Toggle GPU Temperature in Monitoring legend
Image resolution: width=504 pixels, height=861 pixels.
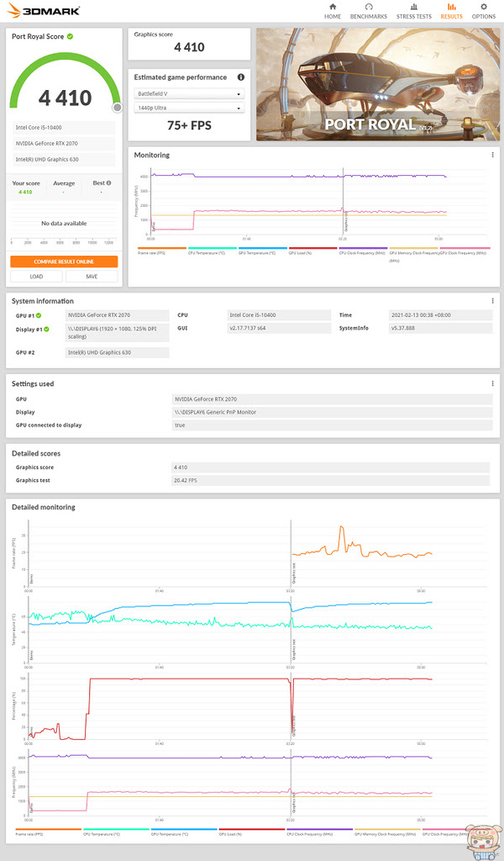(x=263, y=251)
